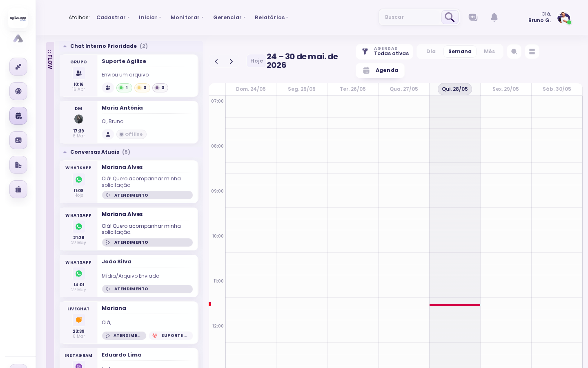Open Suporte Agilize 'Enviou um arquivo' message

(125, 75)
